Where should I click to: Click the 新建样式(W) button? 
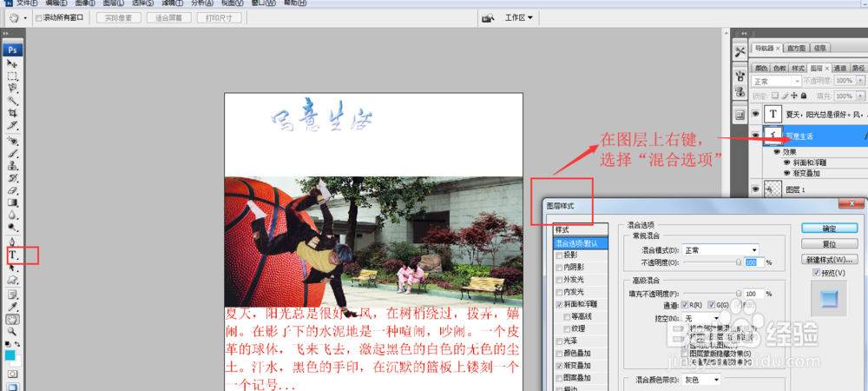click(829, 259)
